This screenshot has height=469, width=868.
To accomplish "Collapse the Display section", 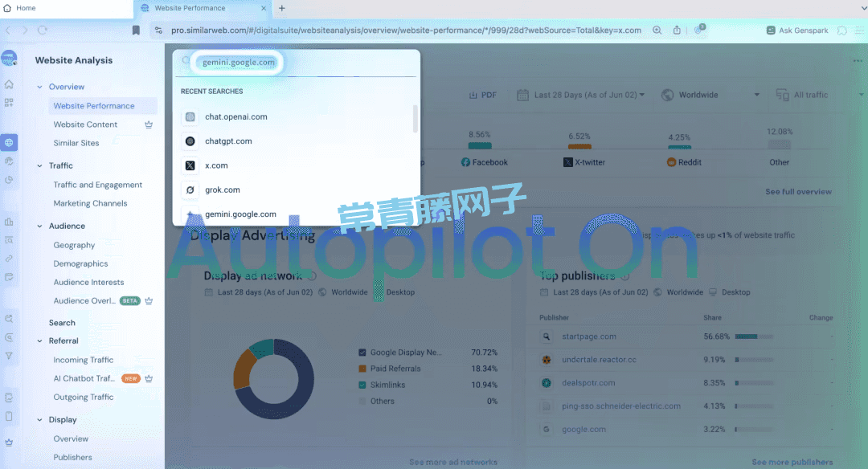I will 40,420.
